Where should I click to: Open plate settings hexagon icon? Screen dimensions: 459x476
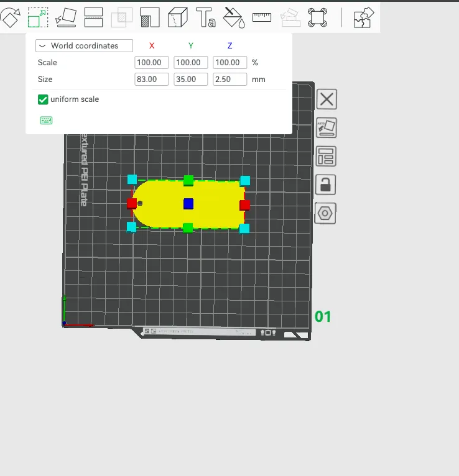click(x=327, y=213)
